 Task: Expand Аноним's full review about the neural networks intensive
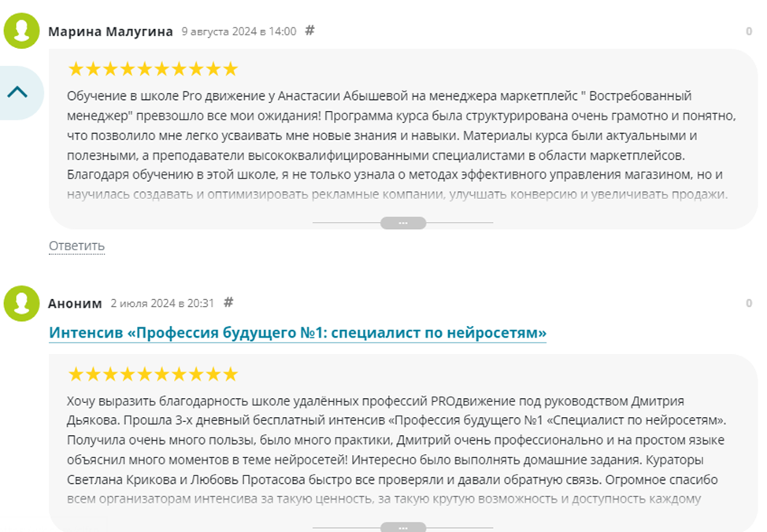pyautogui.click(x=402, y=527)
